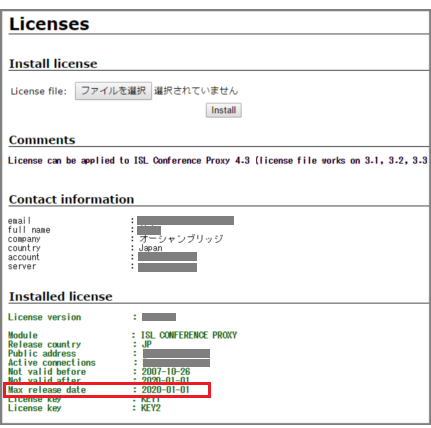Click the Comments section heading
Viewport: 431px width, 428px height.
(42, 140)
